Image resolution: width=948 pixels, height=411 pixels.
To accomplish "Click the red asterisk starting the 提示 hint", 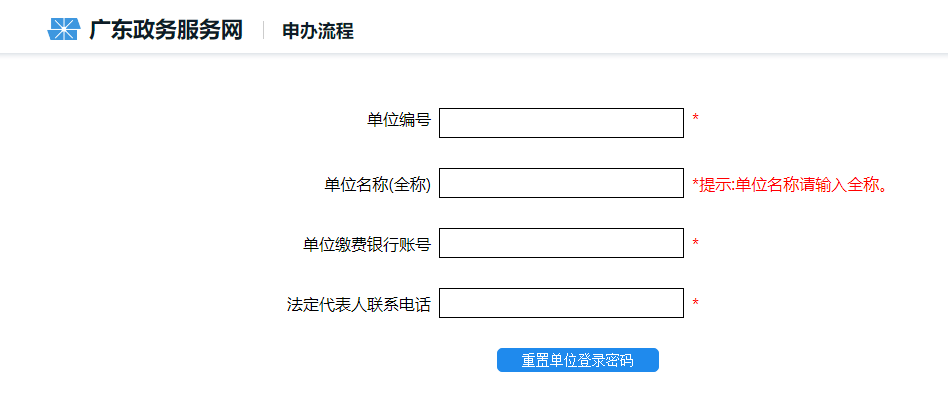I will coord(695,182).
